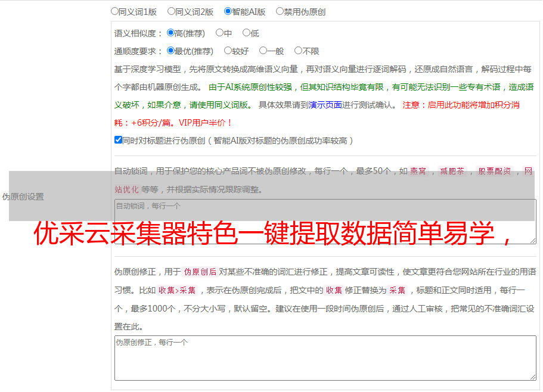The width and height of the screenshot is (543, 392).
Task: Click the 收集>采集 example tag
Action: pyautogui.click(x=177, y=290)
